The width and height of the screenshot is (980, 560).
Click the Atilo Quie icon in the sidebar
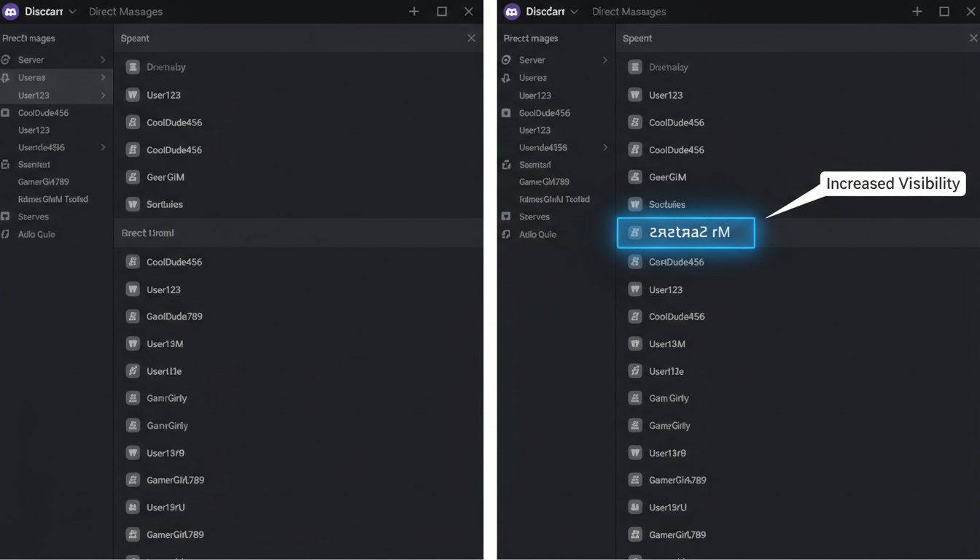6,234
